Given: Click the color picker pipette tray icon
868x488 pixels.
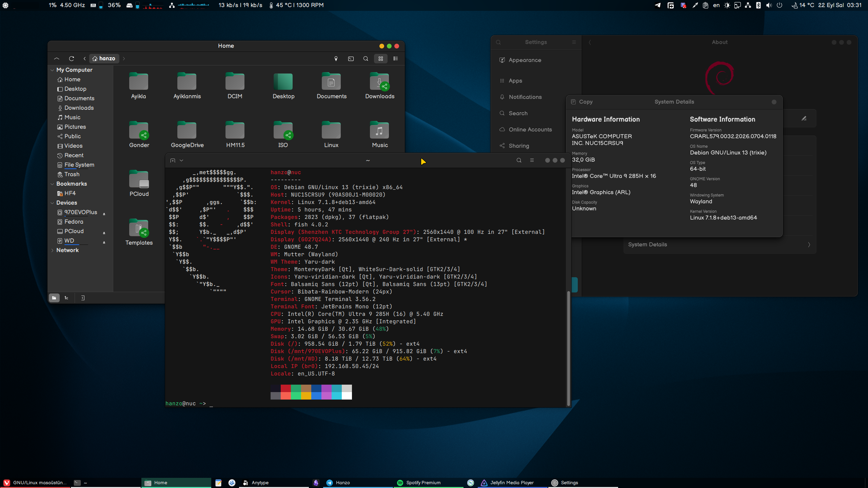Looking at the screenshot, I should pos(695,5).
